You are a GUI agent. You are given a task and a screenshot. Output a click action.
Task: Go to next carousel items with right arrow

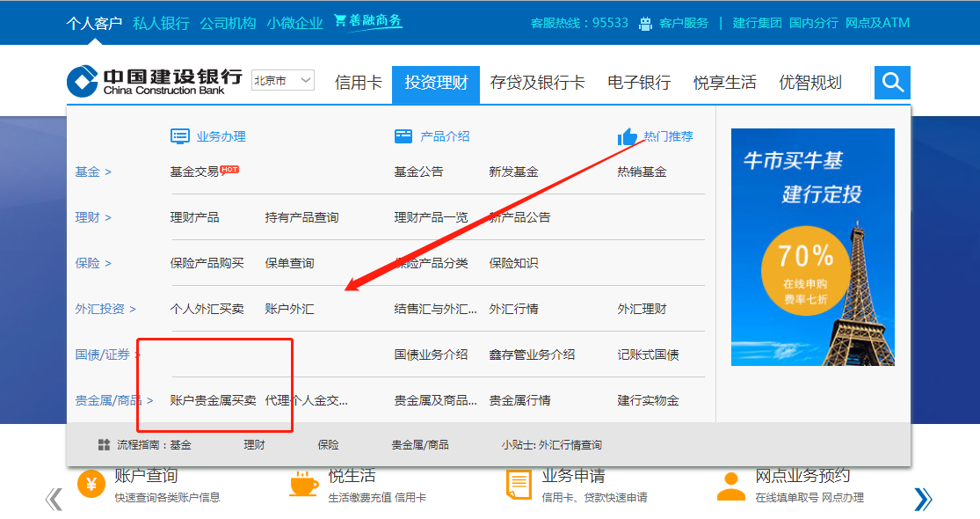[x=923, y=499]
